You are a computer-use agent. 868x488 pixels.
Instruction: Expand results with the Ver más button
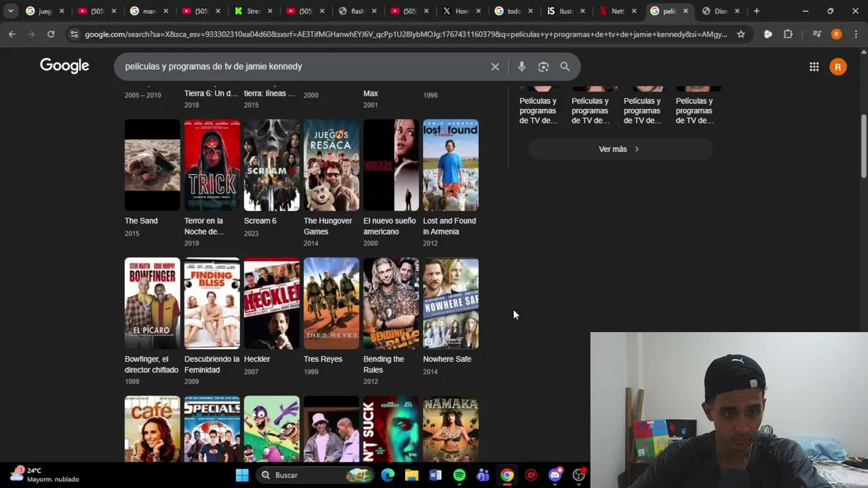click(x=620, y=149)
